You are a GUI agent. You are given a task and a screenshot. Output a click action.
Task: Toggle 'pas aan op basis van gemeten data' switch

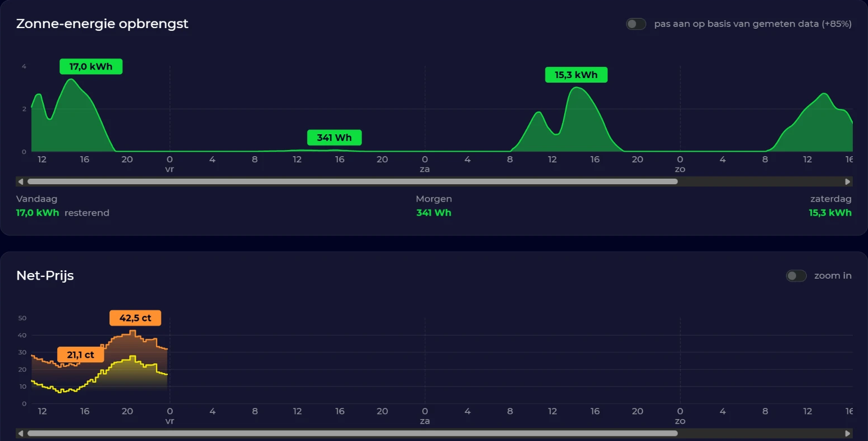point(636,24)
